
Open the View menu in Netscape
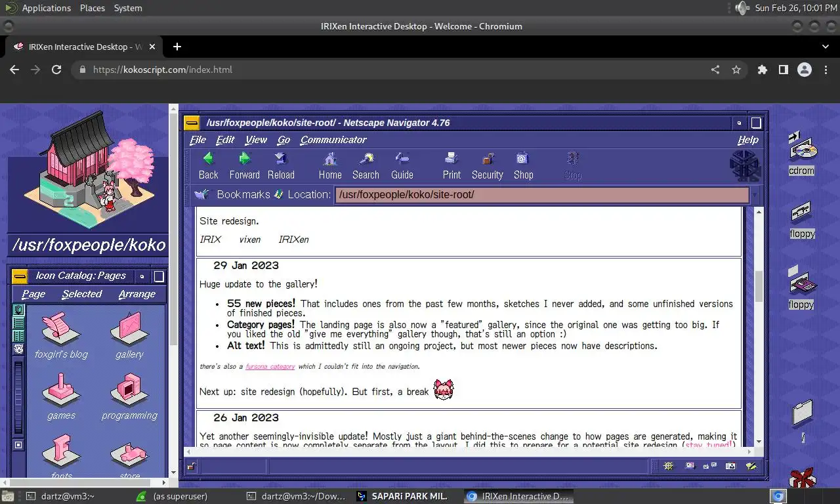coord(256,140)
